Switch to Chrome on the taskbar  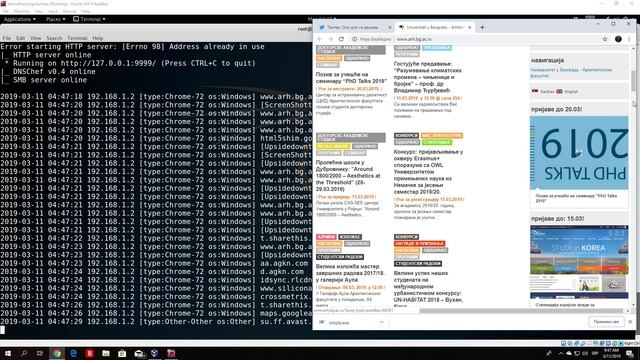[x=57, y=353]
